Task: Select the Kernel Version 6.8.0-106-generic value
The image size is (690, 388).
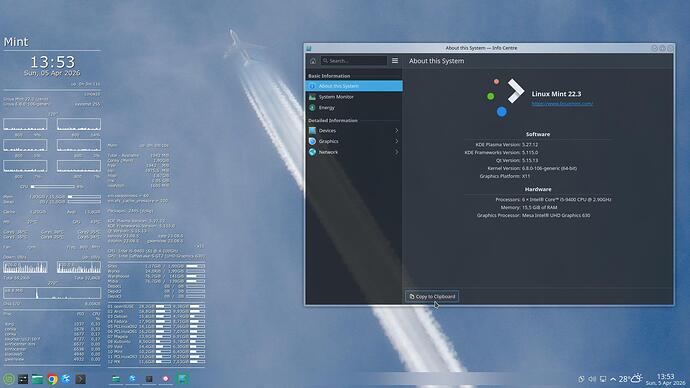Action: coord(549,168)
